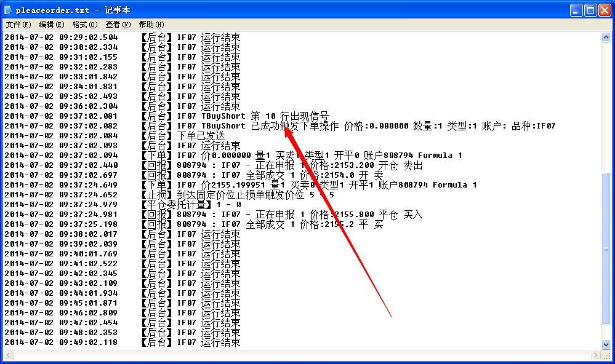Click the line with timestamp 09:41:02.522
This screenshot has width=615, height=364.
coord(123,264)
